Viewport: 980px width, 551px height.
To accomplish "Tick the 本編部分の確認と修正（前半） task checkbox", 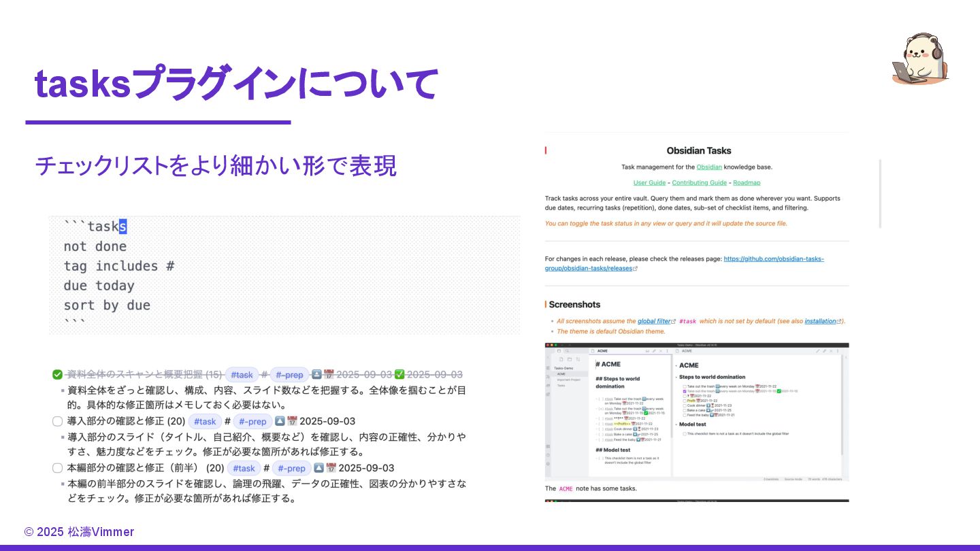I will pos(57,468).
